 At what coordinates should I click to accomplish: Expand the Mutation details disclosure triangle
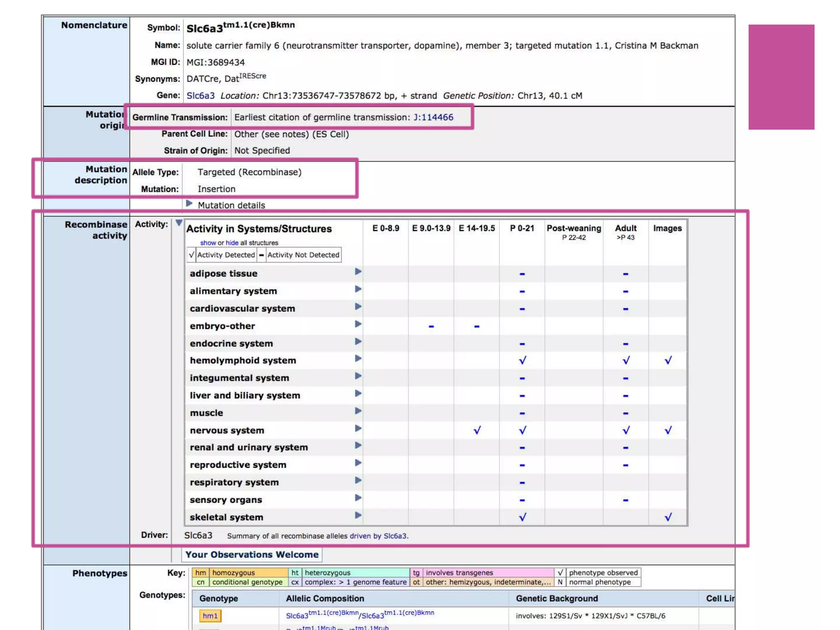[189, 204]
